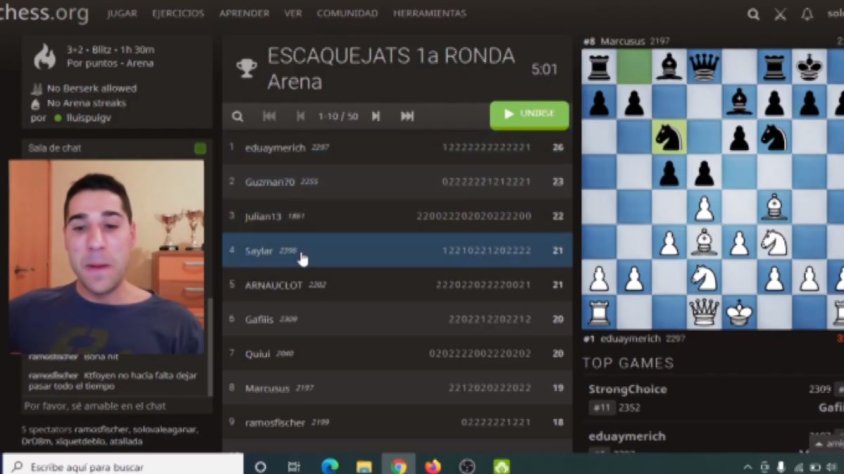Expand the EJERCICIOS menu
Screen dimensions: 844x474
(x=178, y=13)
